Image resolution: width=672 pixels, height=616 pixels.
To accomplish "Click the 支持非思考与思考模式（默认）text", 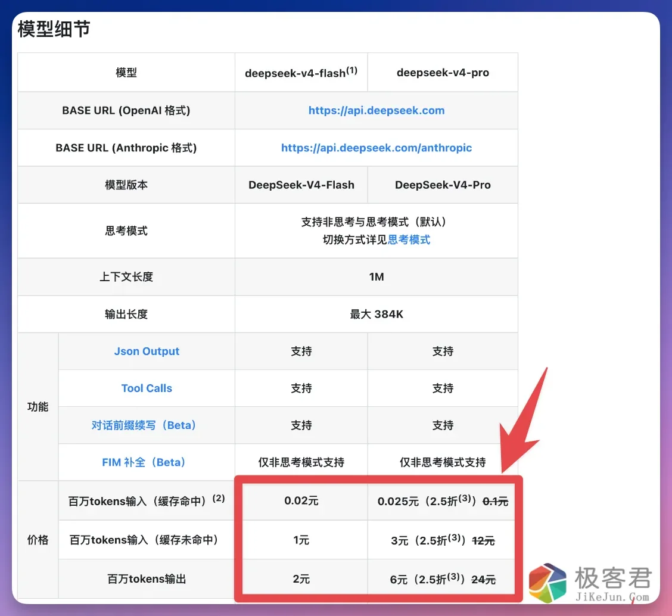I will tap(374, 222).
